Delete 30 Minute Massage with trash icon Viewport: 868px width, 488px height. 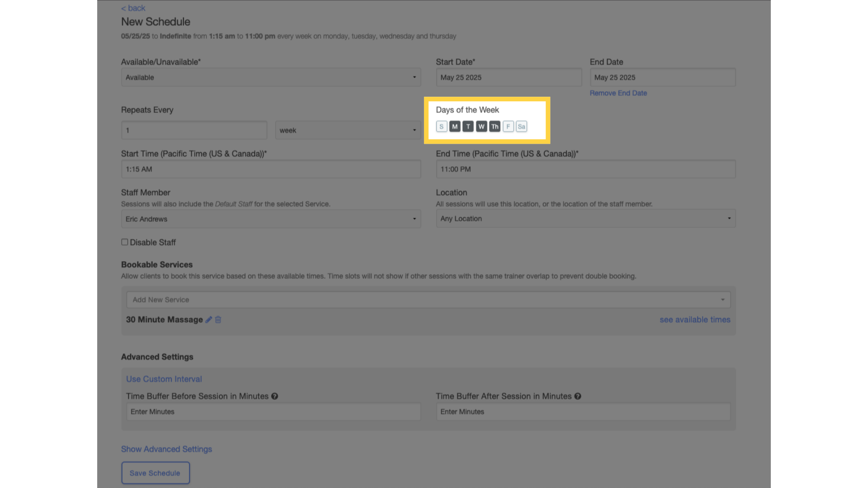click(218, 319)
